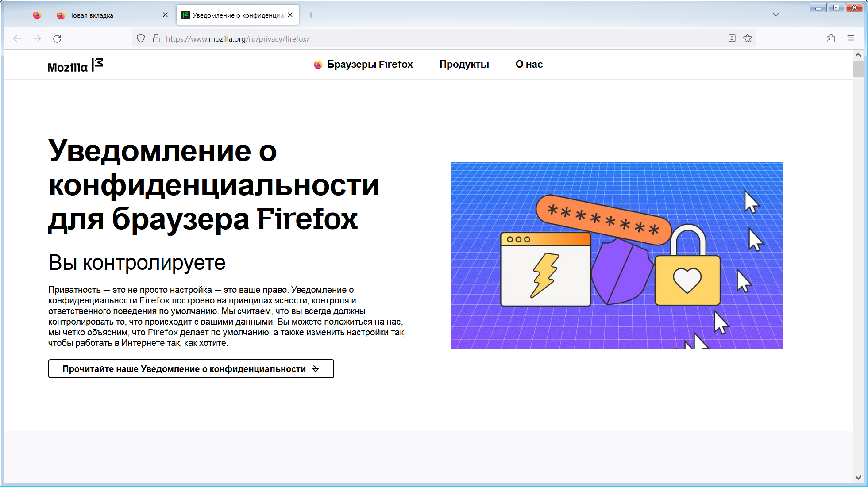Reload the current page
This screenshot has width=868, height=487.
pyautogui.click(x=57, y=39)
